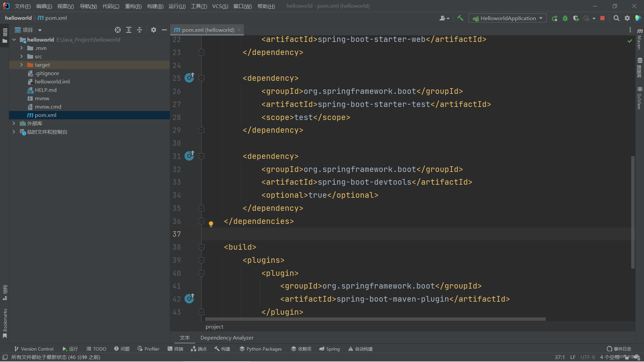Expand the 临时文件和控制台 node
Screen dimensions: 644x362
coord(14,132)
